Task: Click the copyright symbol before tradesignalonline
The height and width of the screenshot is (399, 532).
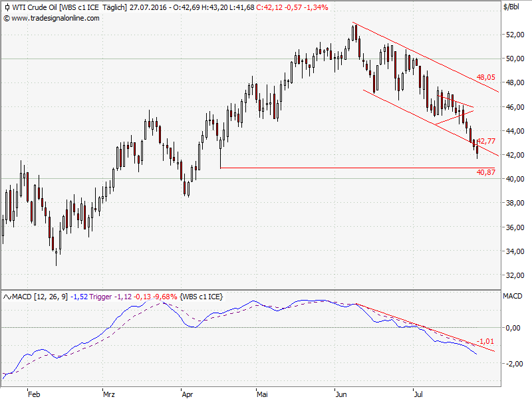Action: (x=6, y=18)
